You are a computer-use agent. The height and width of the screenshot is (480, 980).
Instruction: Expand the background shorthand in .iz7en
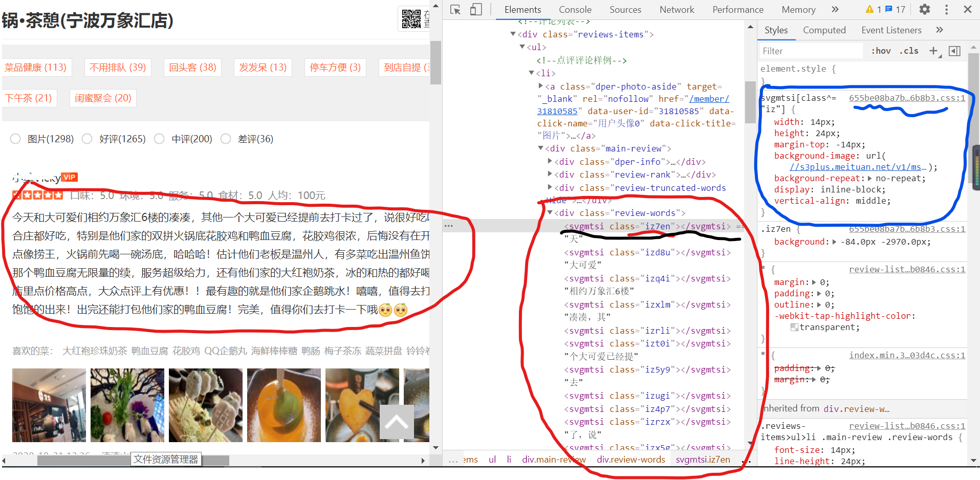[835, 242]
